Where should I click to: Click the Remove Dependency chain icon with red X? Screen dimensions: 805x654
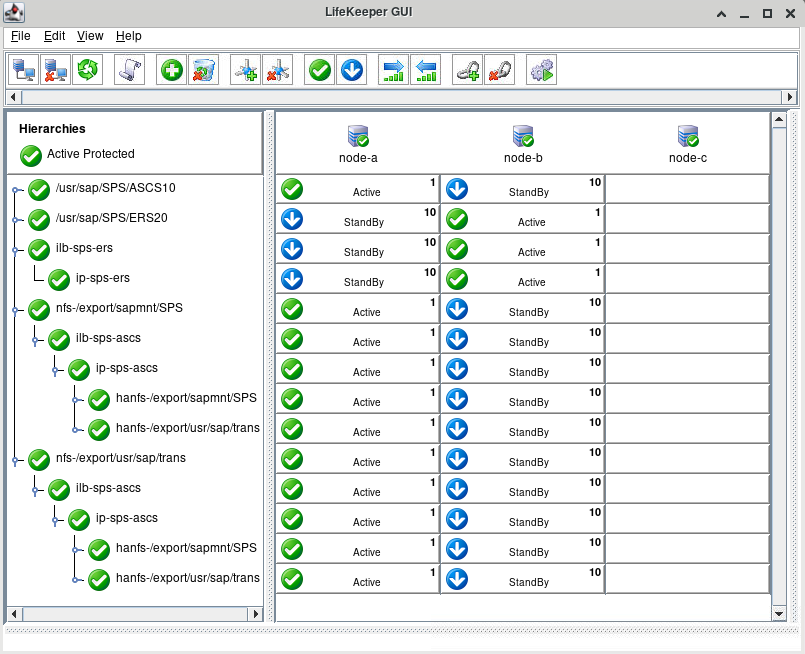click(499, 70)
